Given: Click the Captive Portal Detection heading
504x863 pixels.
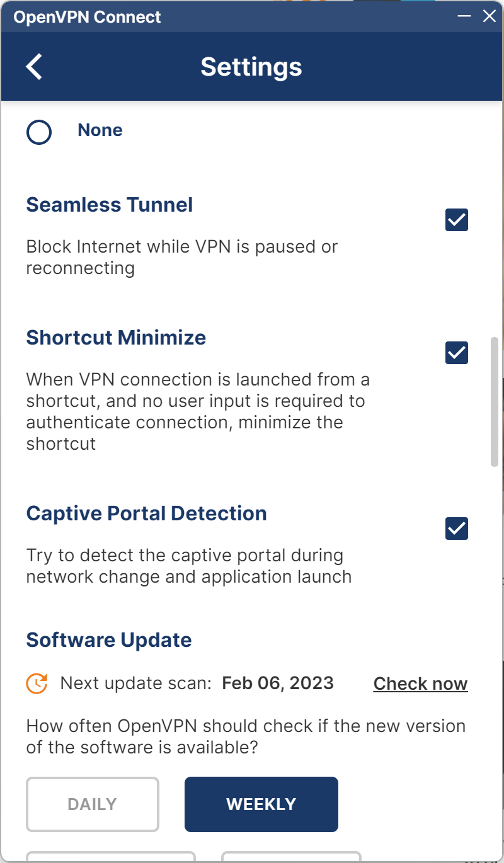Looking at the screenshot, I should pyautogui.click(x=147, y=513).
